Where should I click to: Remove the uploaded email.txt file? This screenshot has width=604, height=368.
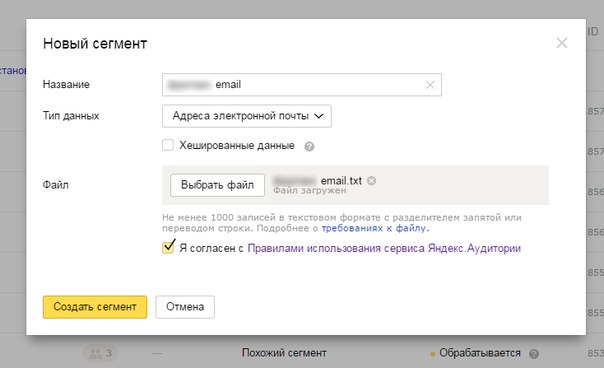click(x=371, y=180)
